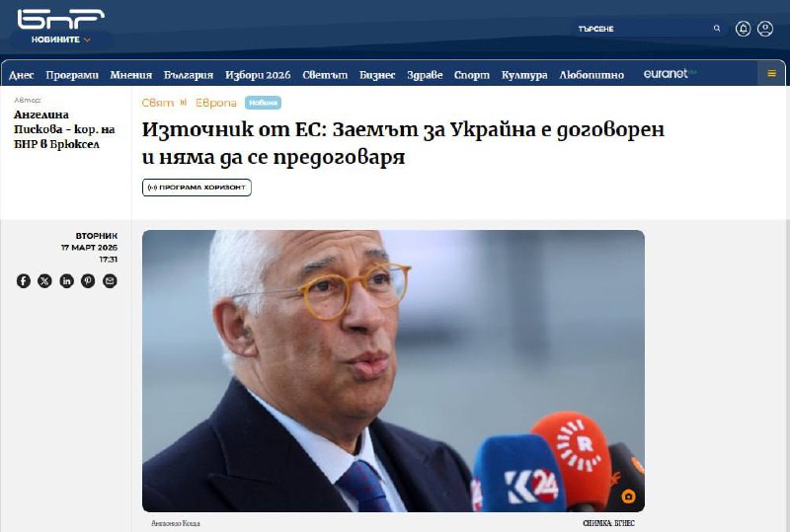This screenshot has width=790, height=532.
Task: Open the hamburger menu in navigation bar
Action: [771, 74]
